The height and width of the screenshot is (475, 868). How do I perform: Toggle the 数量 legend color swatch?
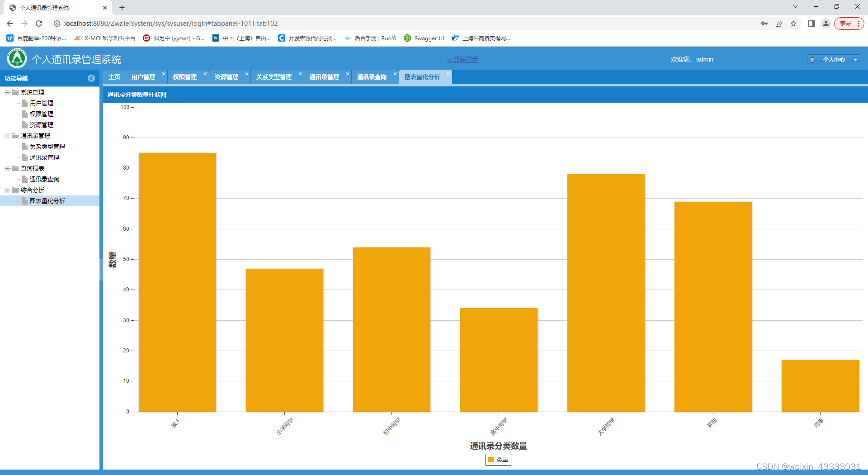coord(491,460)
